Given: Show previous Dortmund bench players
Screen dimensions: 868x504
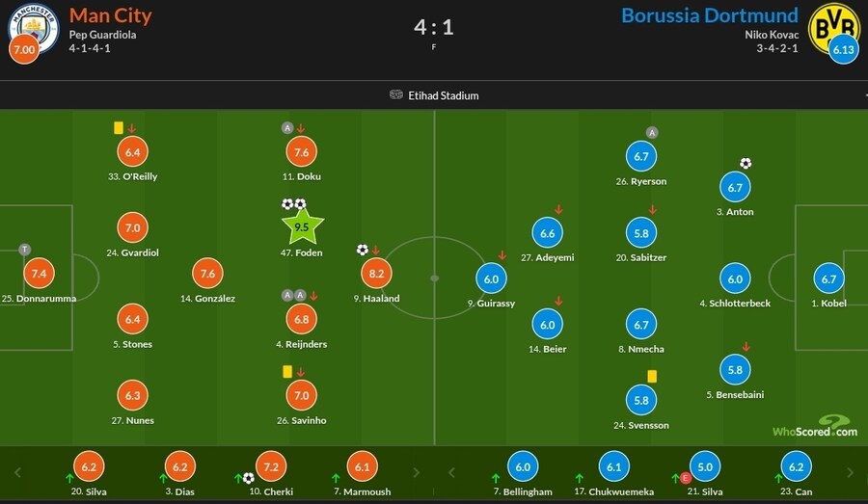Looking at the screenshot, I should [x=450, y=472].
